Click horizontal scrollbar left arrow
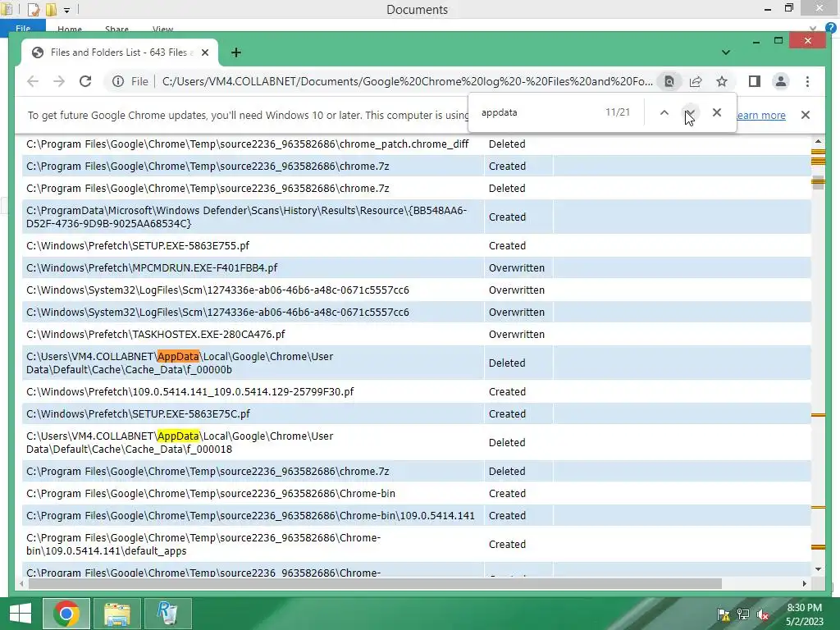This screenshot has height=630, width=840. click(x=21, y=583)
